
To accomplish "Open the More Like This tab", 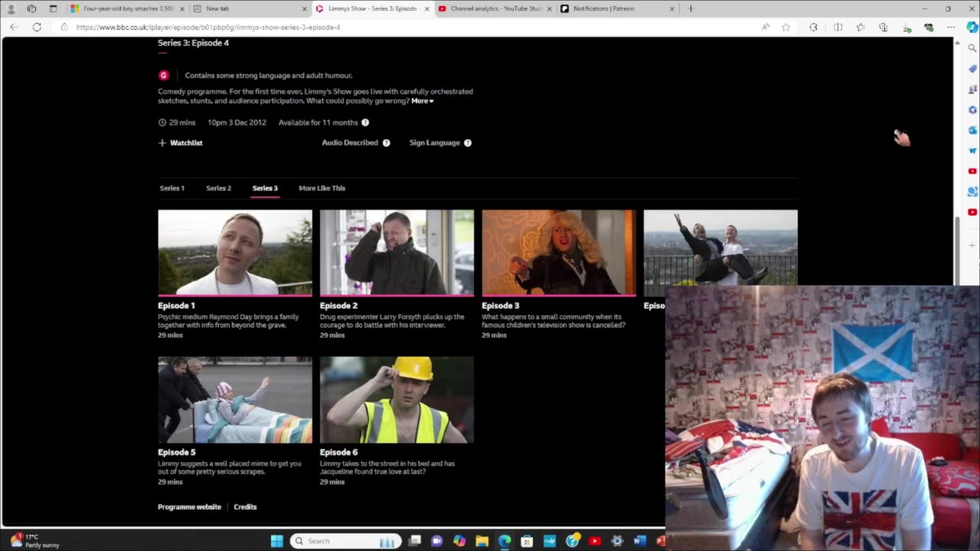I will tap(322, 188).
